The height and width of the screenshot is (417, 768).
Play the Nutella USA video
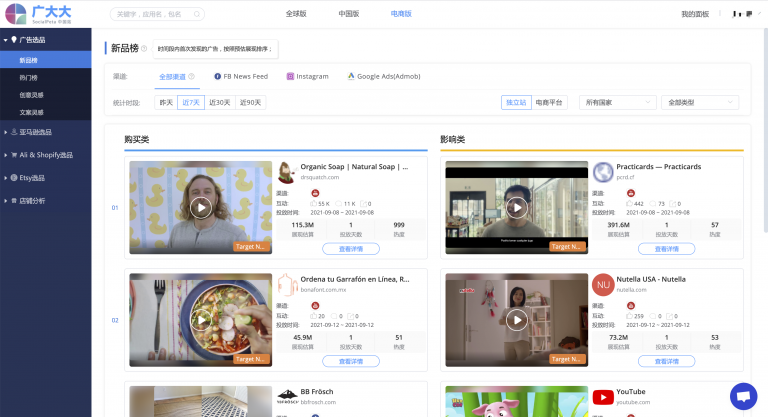pyautogui.click(x=517, y=320)
